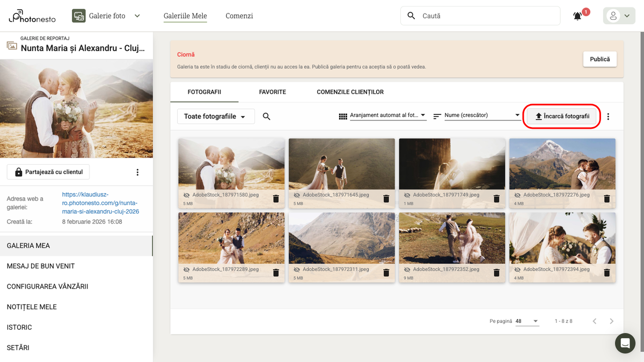The width and height of the screenshot is (644, 362).
Task: Click the search magnifier icon in photo toolbar
Action: (267, 116)
